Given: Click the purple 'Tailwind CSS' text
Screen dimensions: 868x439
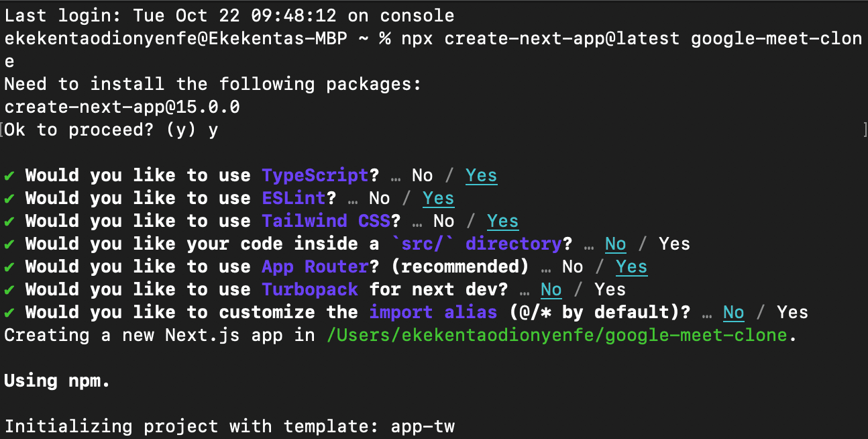Looking at the screenshot, I should [x=326, y=221].
